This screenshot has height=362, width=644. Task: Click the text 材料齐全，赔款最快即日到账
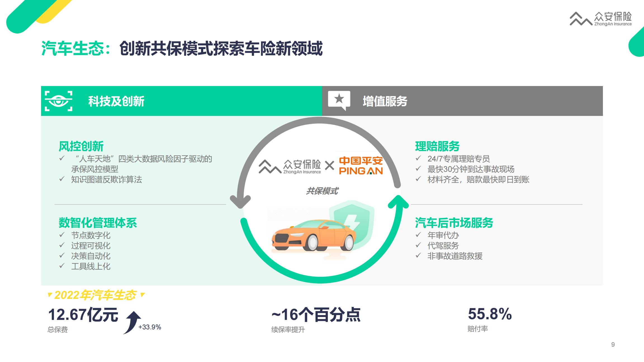(478, 179)
